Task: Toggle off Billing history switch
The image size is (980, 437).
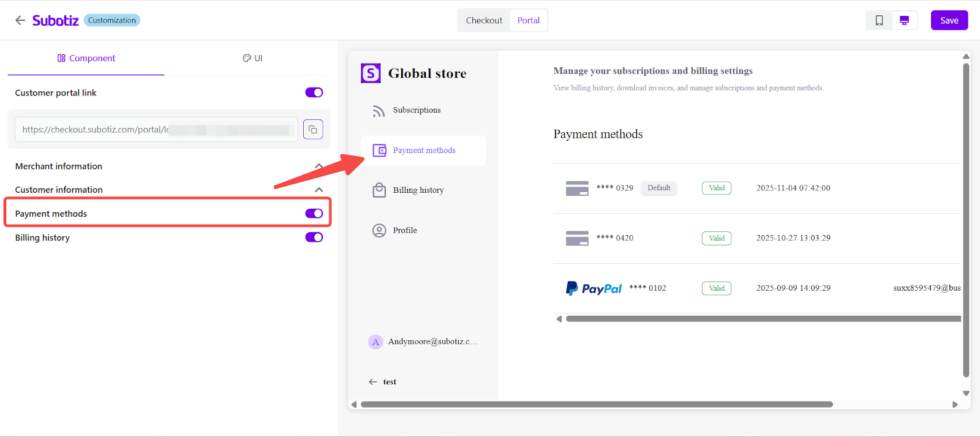Action: [314, 237]
